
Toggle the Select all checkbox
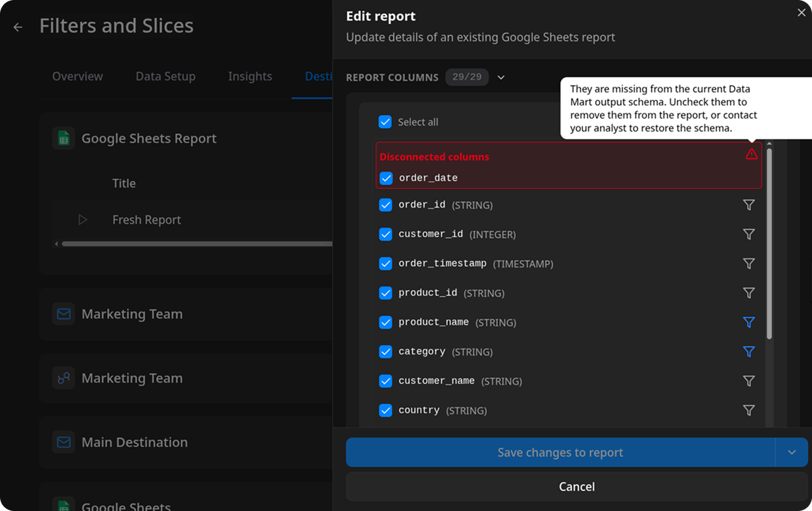click(x=385, y=122)
